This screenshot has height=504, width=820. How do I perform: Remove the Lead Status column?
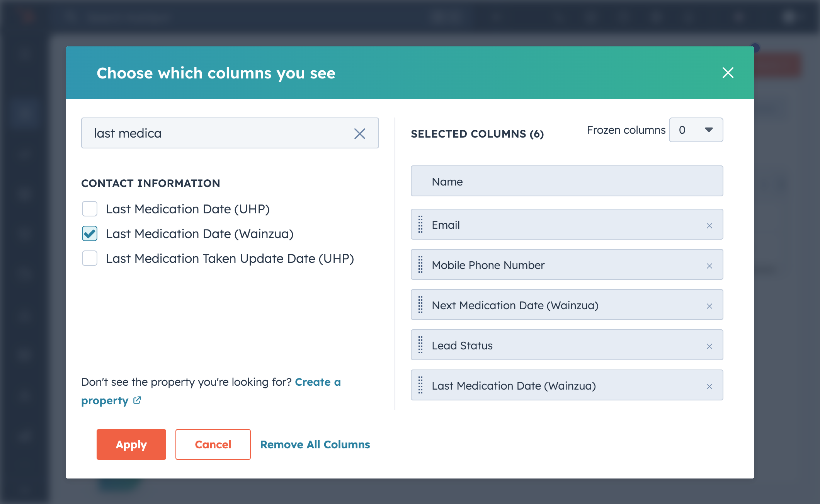click(709, 346)
